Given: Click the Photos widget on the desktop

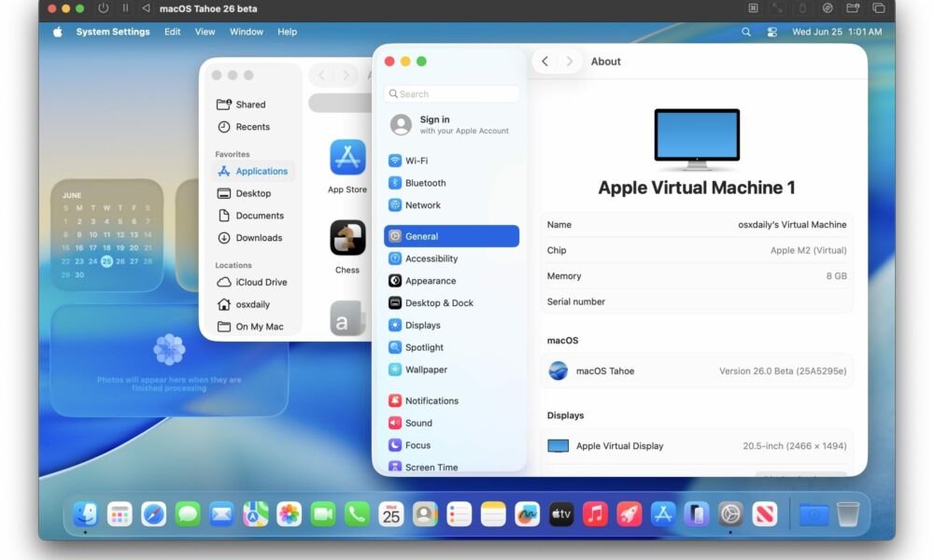Looking at the screenshot, I should [169, 360].
